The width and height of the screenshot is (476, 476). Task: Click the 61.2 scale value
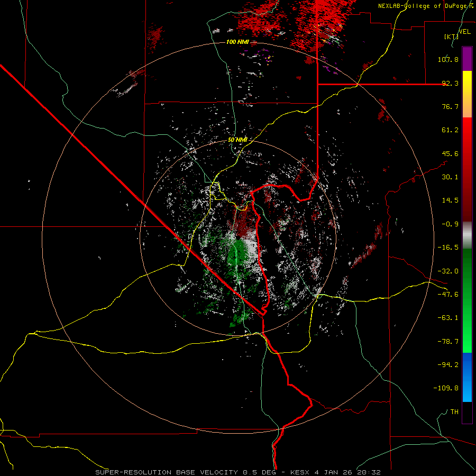pos(450,130)
